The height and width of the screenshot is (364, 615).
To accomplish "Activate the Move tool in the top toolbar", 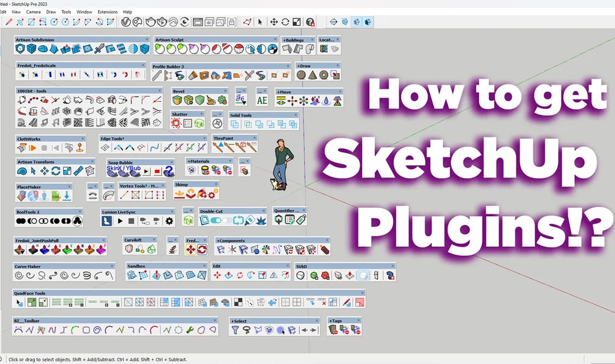I will point(274,22).
